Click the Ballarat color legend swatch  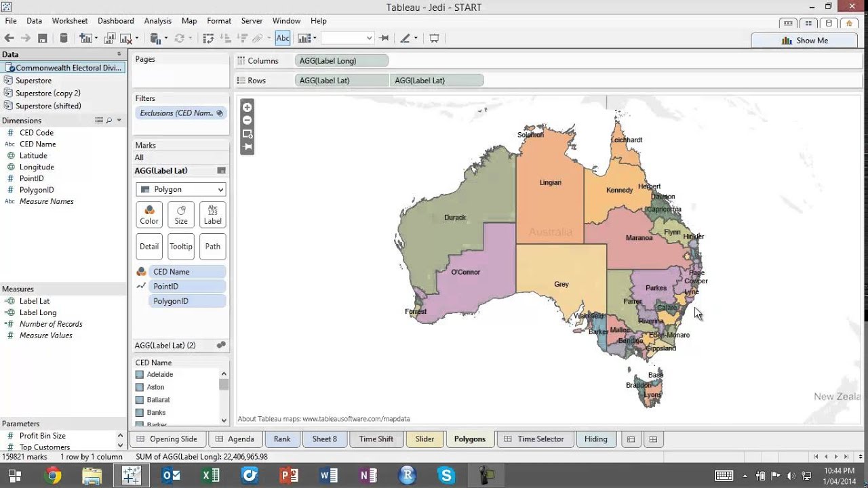[x=140, y=400]
